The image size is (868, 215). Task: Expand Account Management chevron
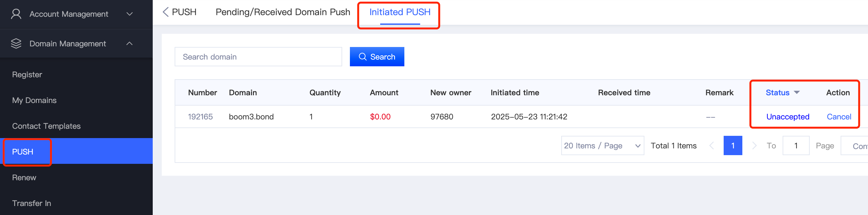pyautogui.click(x=130, y=14)
